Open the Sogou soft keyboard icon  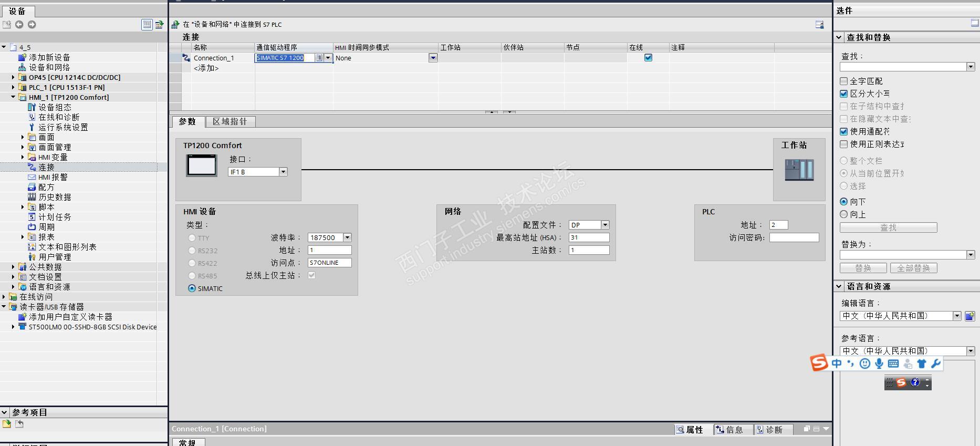tap(893, 364)
